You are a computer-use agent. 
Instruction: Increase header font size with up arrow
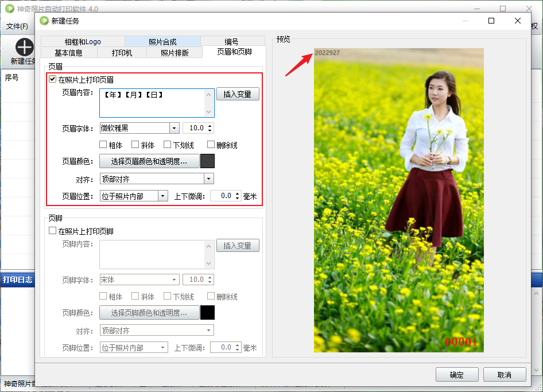click(210, 126)
